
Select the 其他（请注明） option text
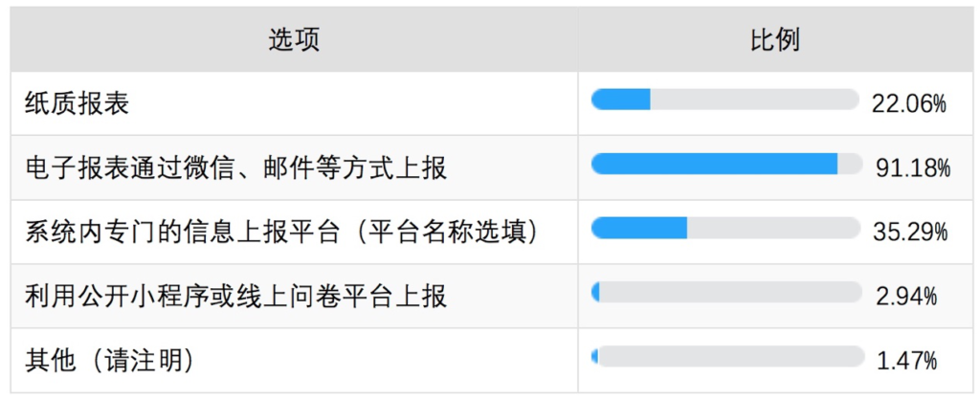(x=109, y=361)
